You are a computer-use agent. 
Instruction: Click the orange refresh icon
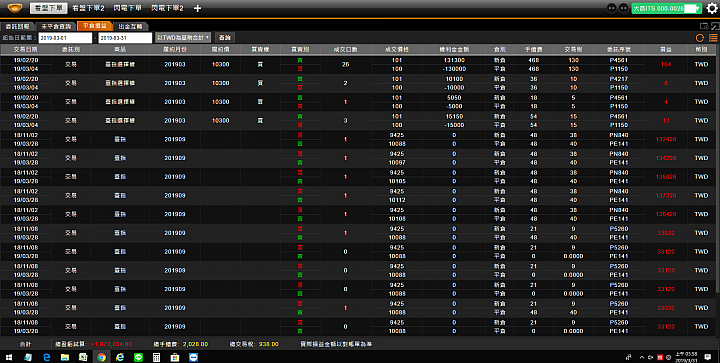[x=700, y=38]
